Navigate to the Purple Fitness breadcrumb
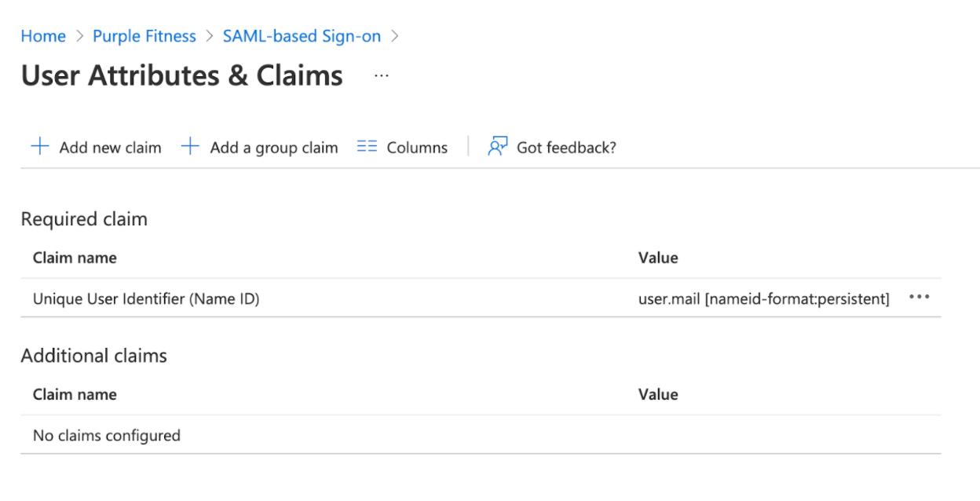Viewport: 980px width, 501px height. (144, 36)
